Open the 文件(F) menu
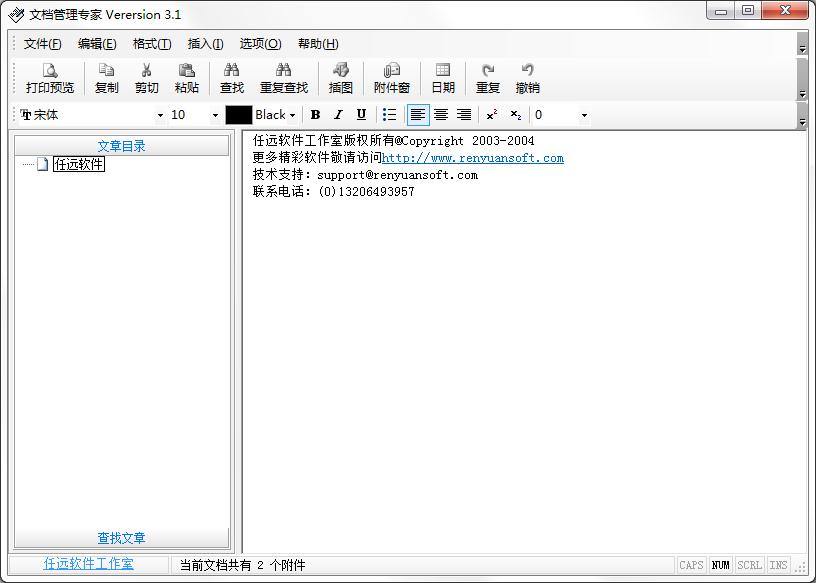The width and height of the screenshot is (816, 583). 42,44
